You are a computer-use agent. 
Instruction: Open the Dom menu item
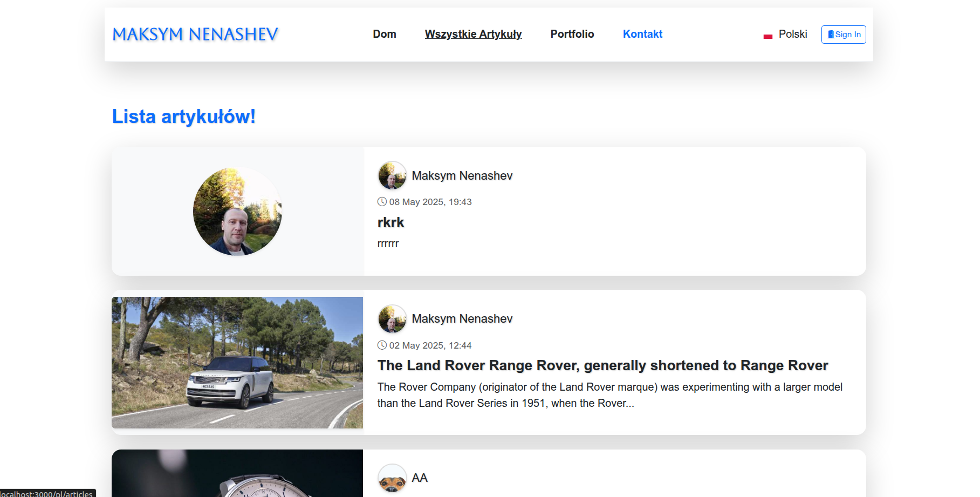[x=385, y=34]
